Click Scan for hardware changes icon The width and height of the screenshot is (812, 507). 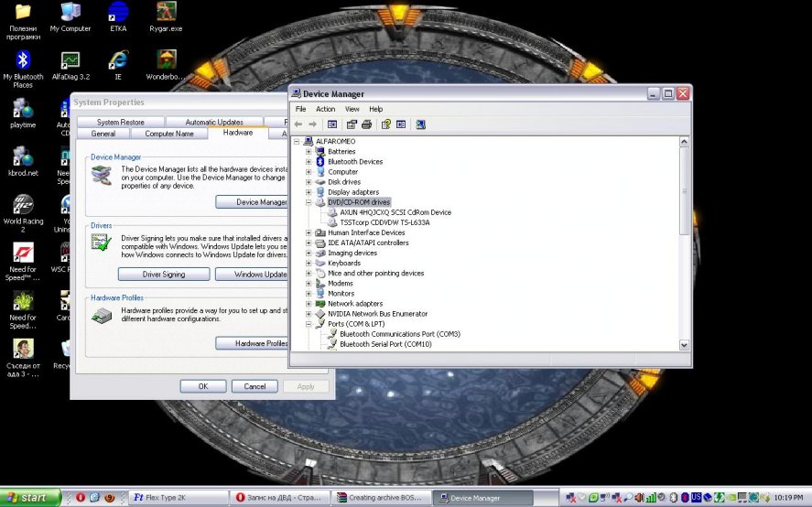(420, 124)
